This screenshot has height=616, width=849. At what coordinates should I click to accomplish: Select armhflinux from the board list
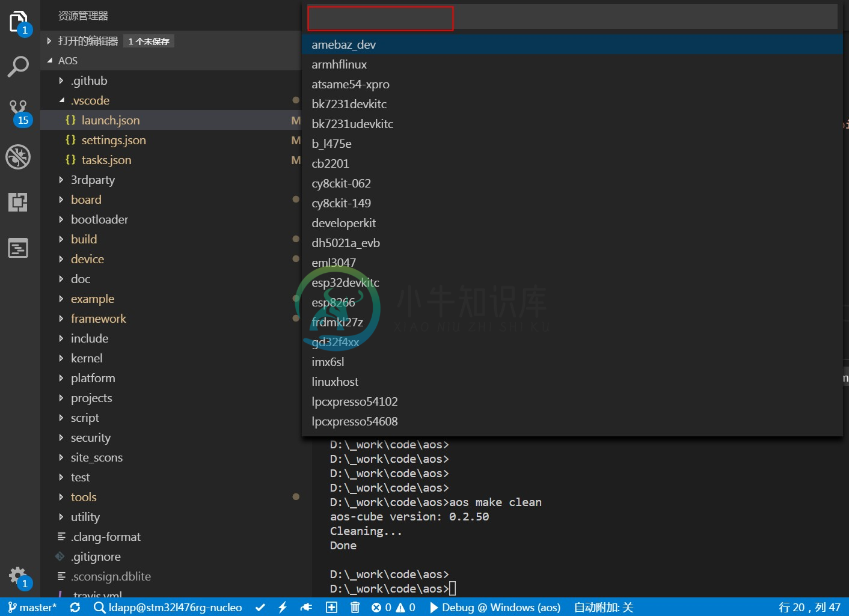click(572, 64)
